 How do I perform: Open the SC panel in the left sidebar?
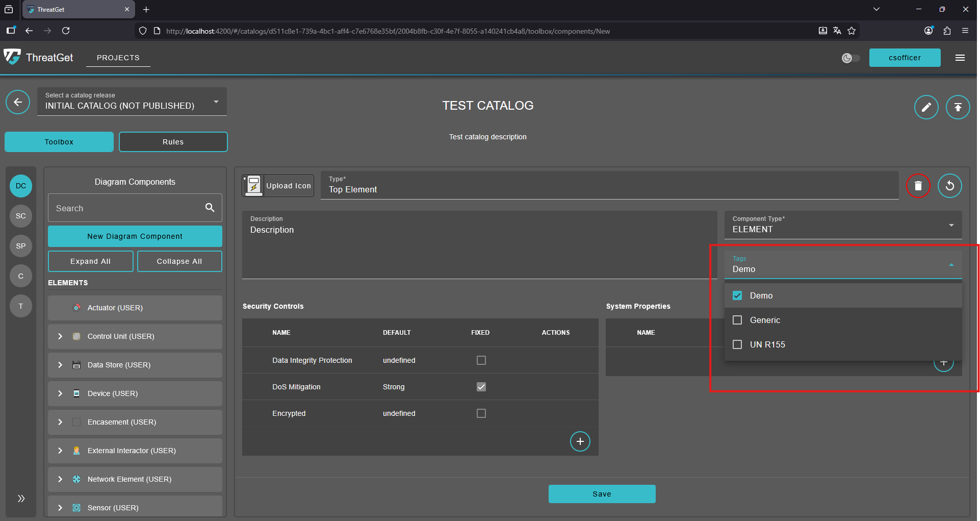coord(20,216)
